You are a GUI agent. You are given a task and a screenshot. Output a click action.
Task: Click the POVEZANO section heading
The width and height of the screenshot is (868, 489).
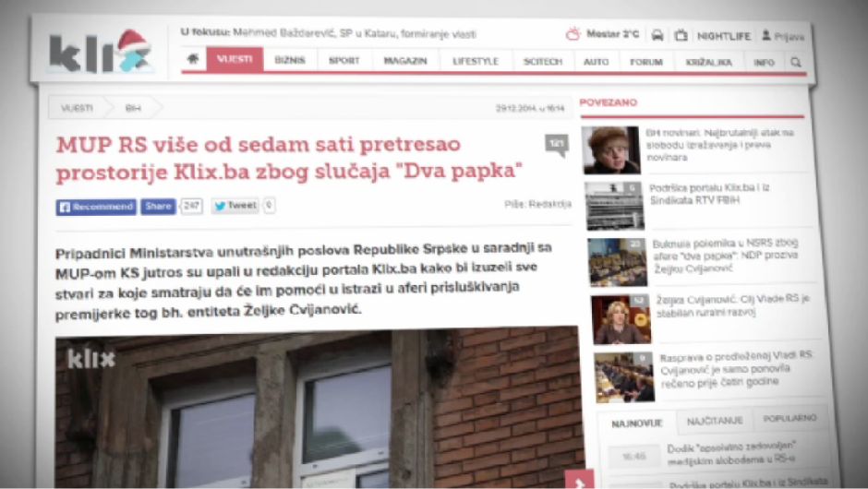608,102
